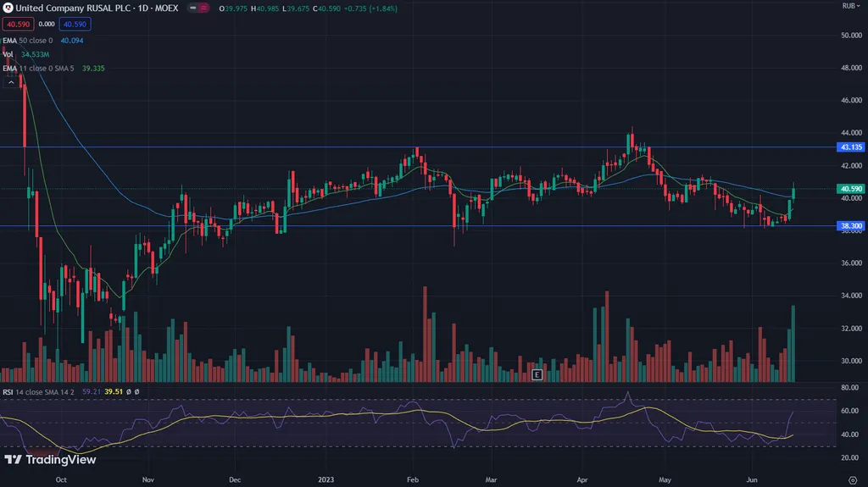Image resolution: width=868 pixels, height=487 pixels.
Task: Select the EMA 11 close SMA indicator legend
Action: (38, 68)
